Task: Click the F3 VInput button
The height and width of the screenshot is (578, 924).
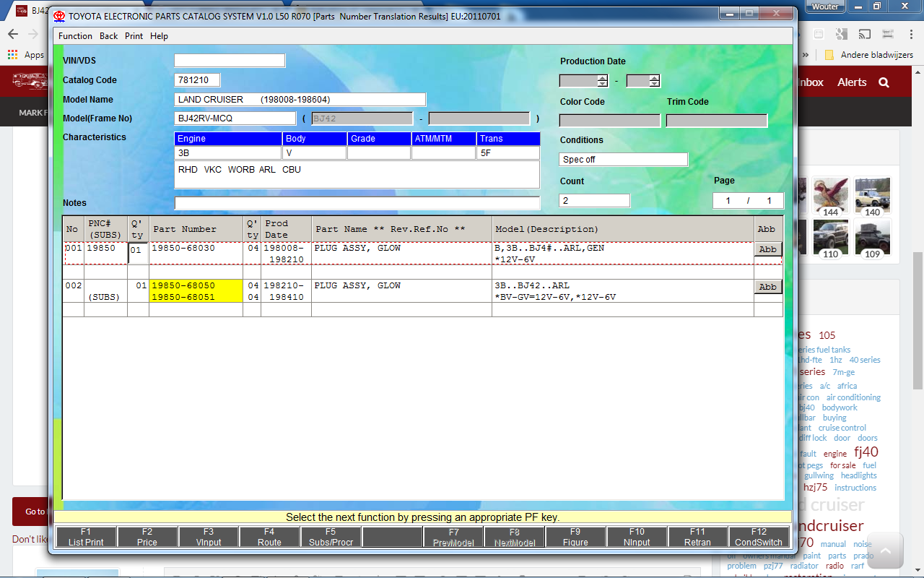Action: [x=209, y=537]
